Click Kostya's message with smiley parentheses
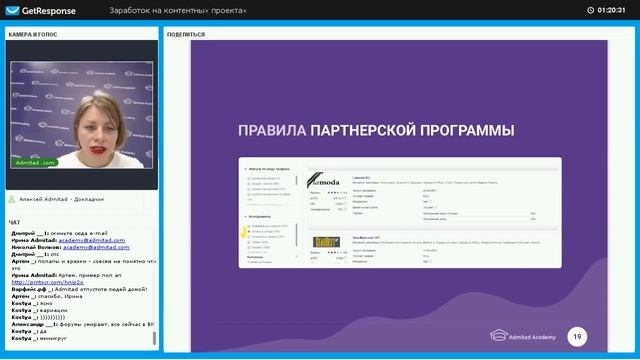The image size is (640, 360). tap(38, 317)
